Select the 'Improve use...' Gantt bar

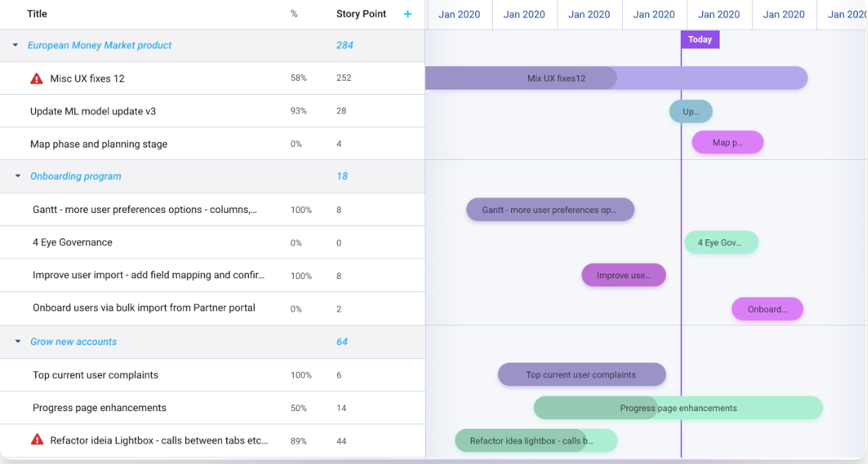pos(624,275)
